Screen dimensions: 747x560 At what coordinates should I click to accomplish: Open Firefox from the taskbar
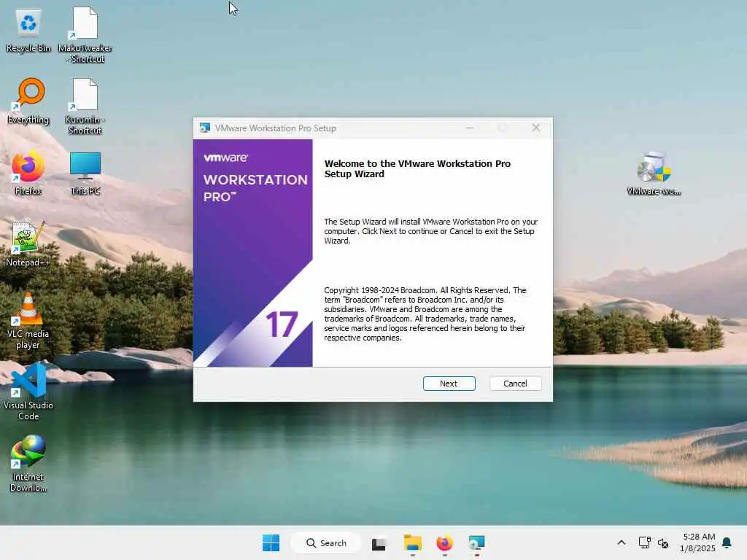click(444, 542)
